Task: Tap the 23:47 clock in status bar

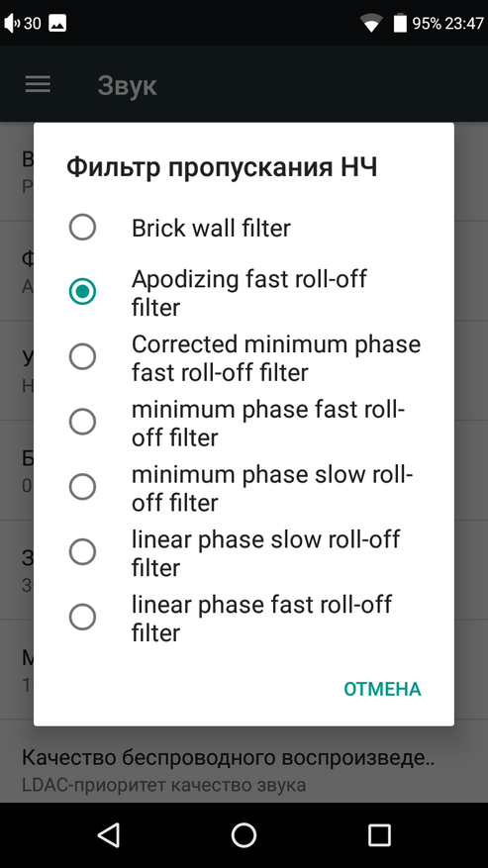Action: coord(464,23)
